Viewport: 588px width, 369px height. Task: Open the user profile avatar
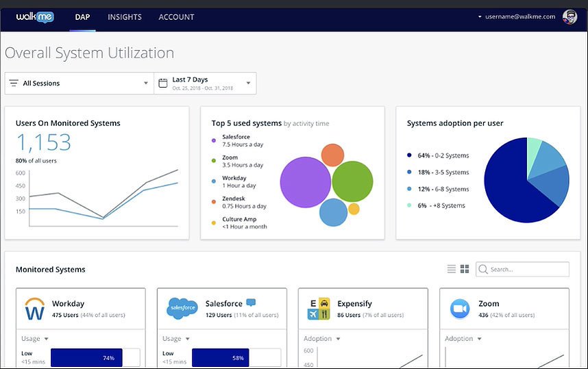[569, 17]
